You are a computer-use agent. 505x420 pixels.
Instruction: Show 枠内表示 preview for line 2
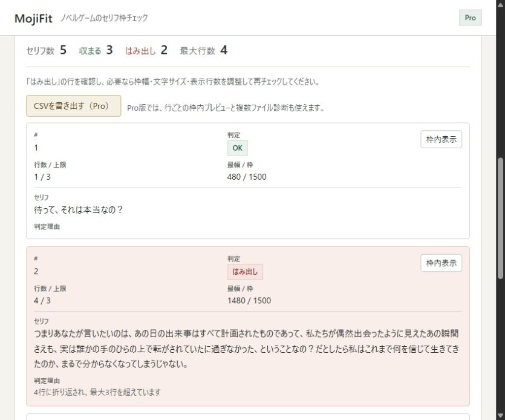click(441, 263)
